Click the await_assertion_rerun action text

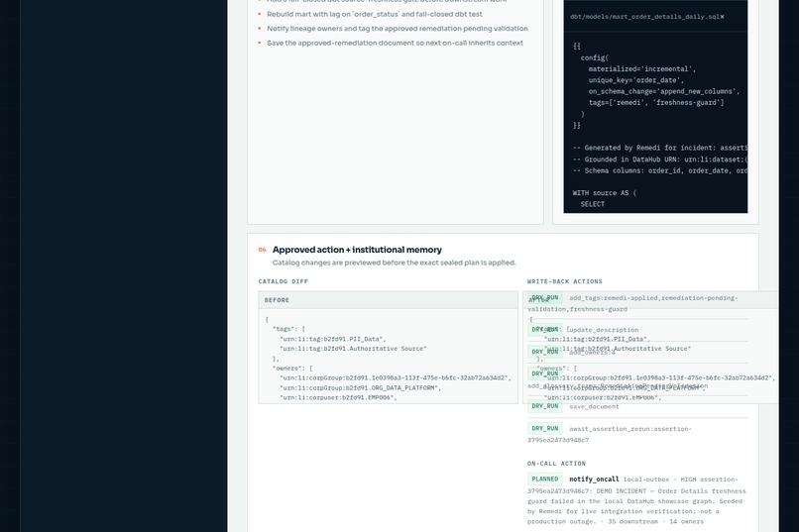(610, 434)
